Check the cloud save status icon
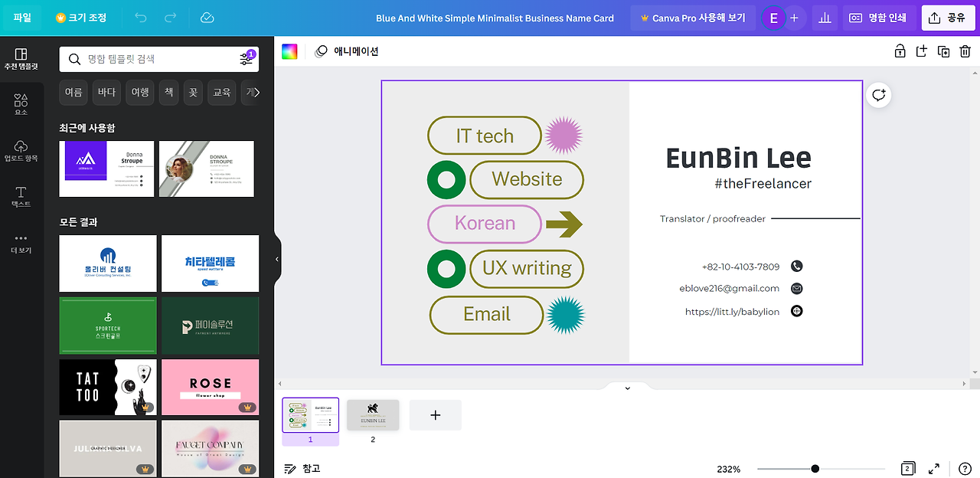 (207, 18)
